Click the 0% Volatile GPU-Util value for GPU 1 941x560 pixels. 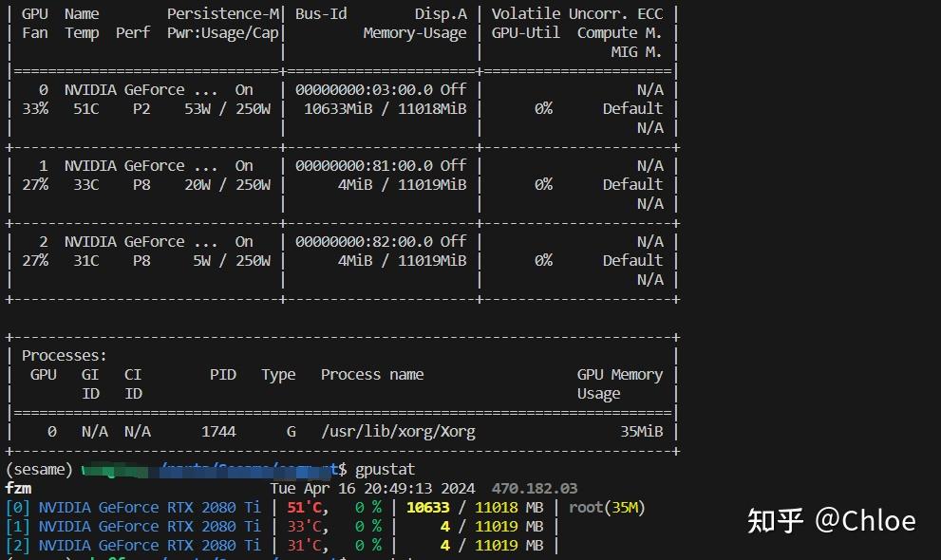pyautogui.click(x=543, y=184)
